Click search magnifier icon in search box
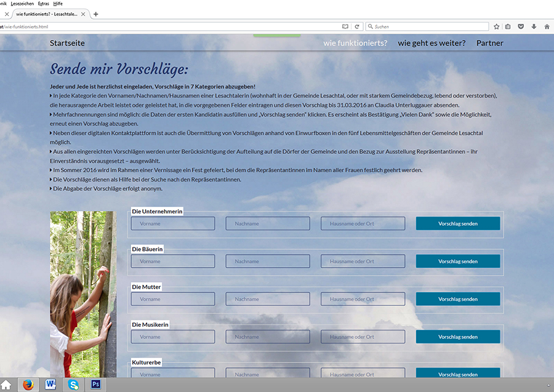This screenshot has height=392, width=554. coord(371,26)
